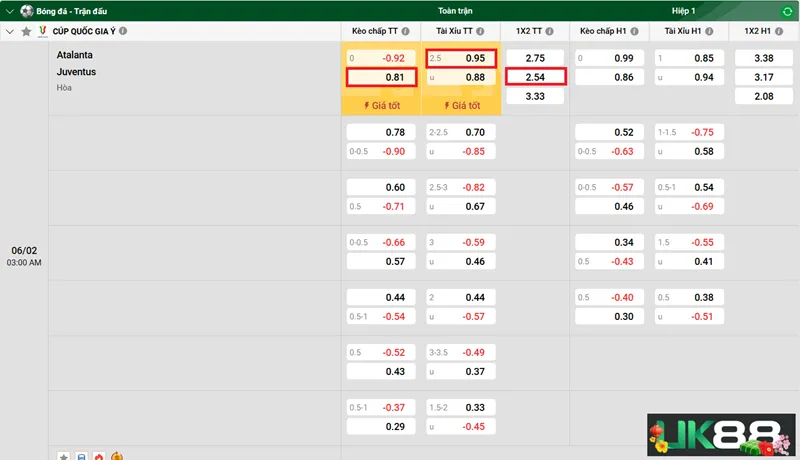Open the info icon next to Kèo chấp TT
The height and width of the screenshot is (460, 800).
point(409,31)
